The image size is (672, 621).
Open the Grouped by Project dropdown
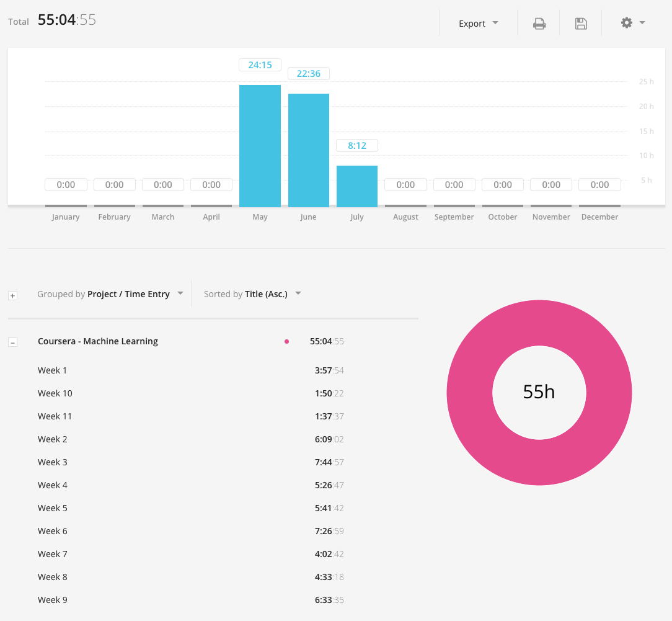110,294
